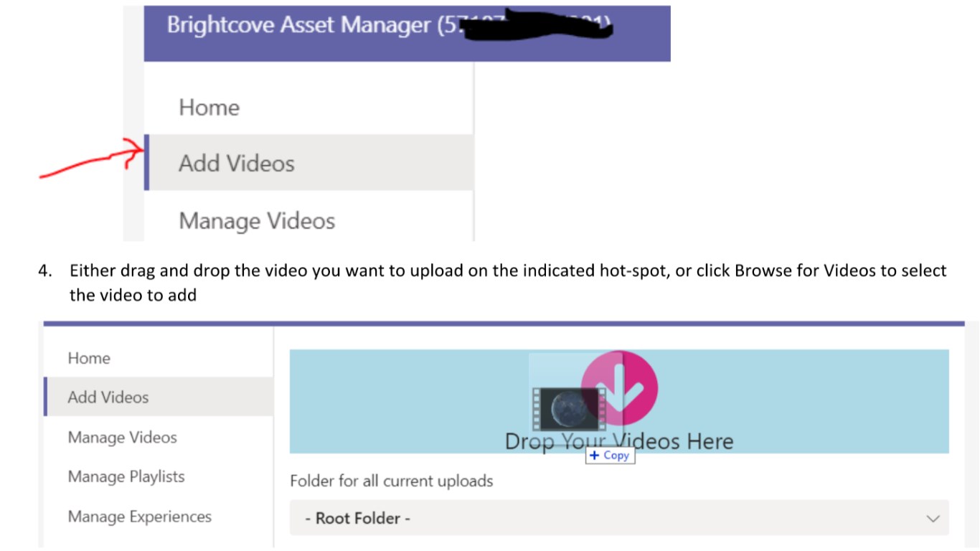Go to Home in the lower sidebar

tap(89, 358)
